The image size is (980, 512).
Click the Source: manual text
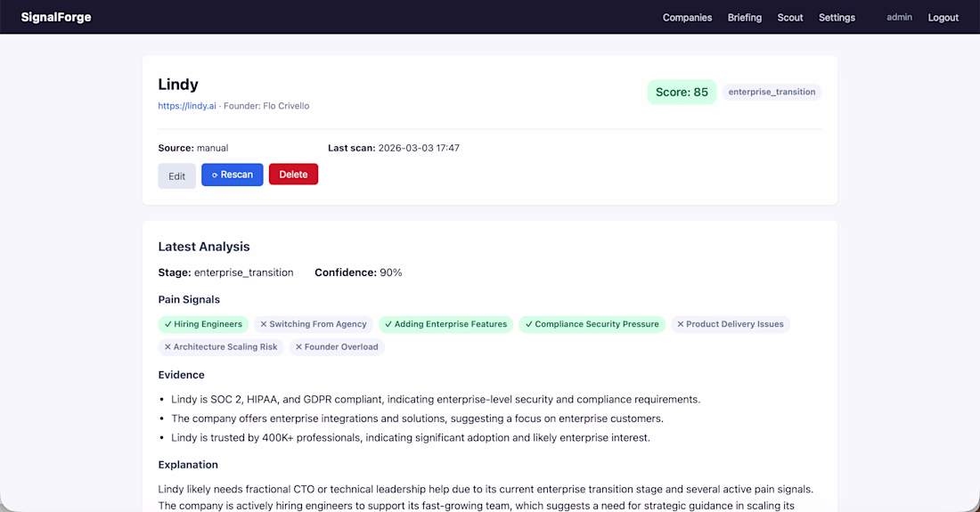[x=193, y=148]
